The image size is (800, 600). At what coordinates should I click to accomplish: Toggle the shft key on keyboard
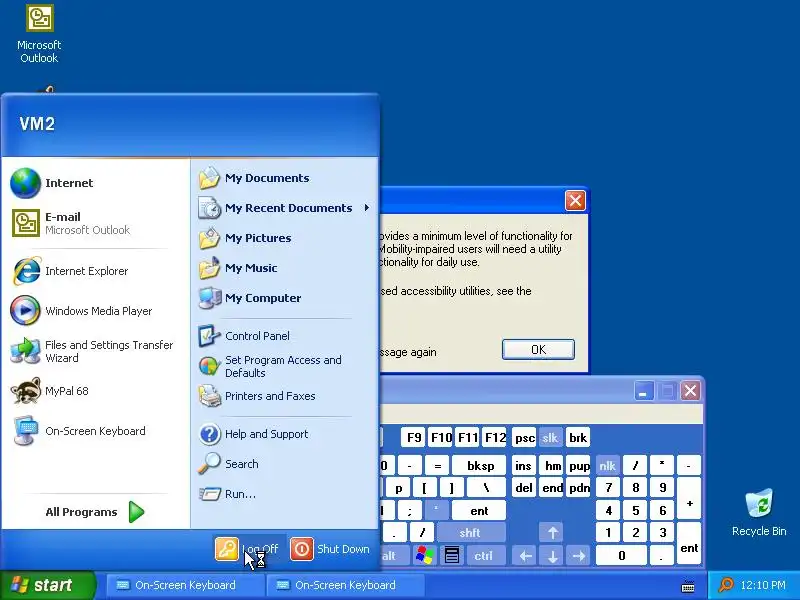[x=469, y=533]
